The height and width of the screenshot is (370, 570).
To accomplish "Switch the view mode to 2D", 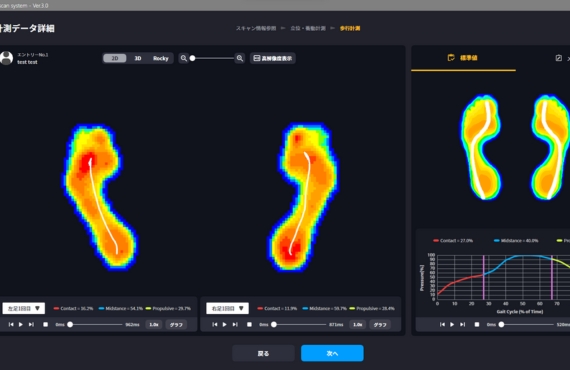I will [x=115, y=58].
